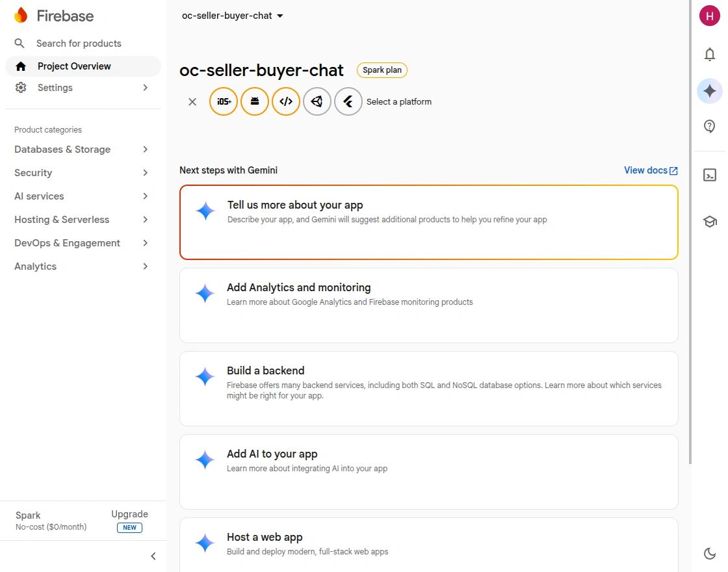
Task: Open the oc-seller-buyer-chat project dropdown
Action: [232, 16]
